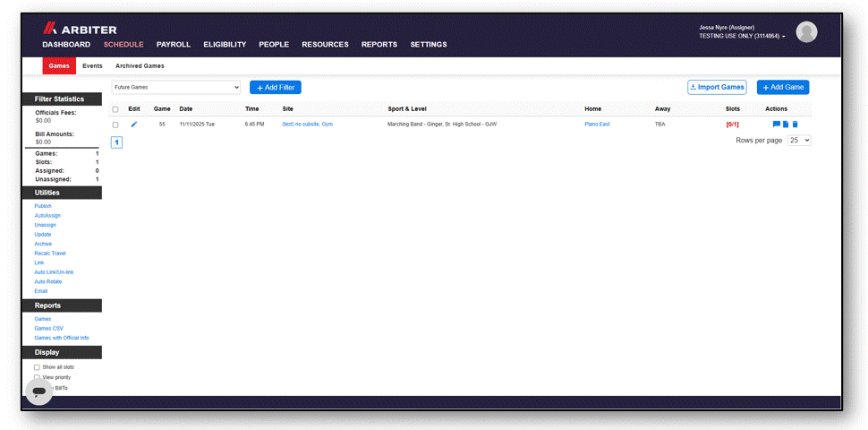Open the user profile avatar
Viewport: 868px width, 430px height.
click(x=806, y=32)
